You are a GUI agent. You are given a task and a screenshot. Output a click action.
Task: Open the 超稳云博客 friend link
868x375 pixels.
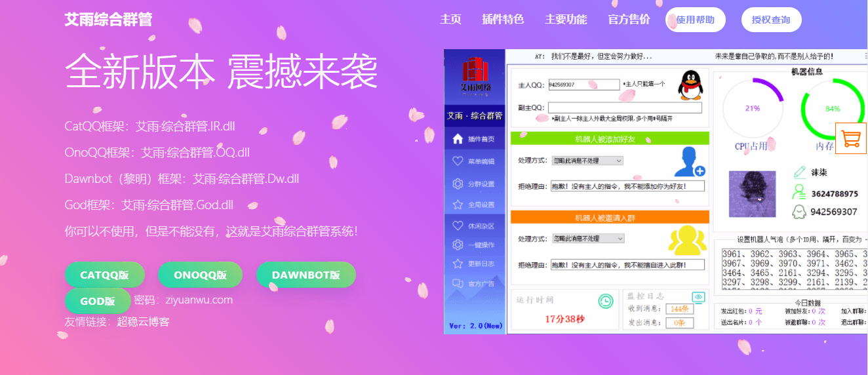point(143,322)
